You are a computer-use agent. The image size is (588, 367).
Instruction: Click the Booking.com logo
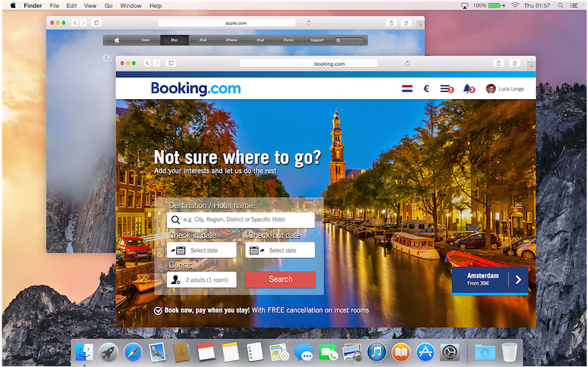(196, 89)
